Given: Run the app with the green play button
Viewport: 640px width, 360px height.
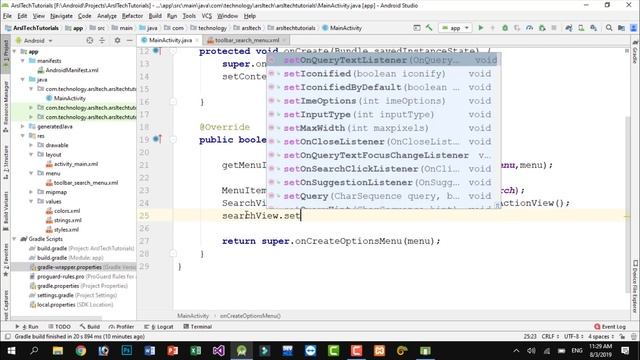Looking at the screenshot, I should click(480, 28).
